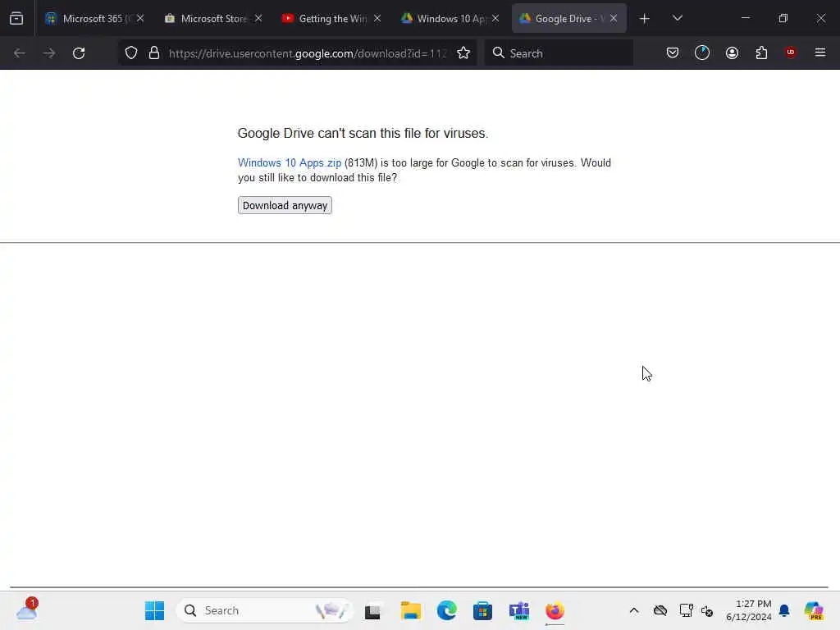Show hidden system tray icons

click(x=634, y=610)
